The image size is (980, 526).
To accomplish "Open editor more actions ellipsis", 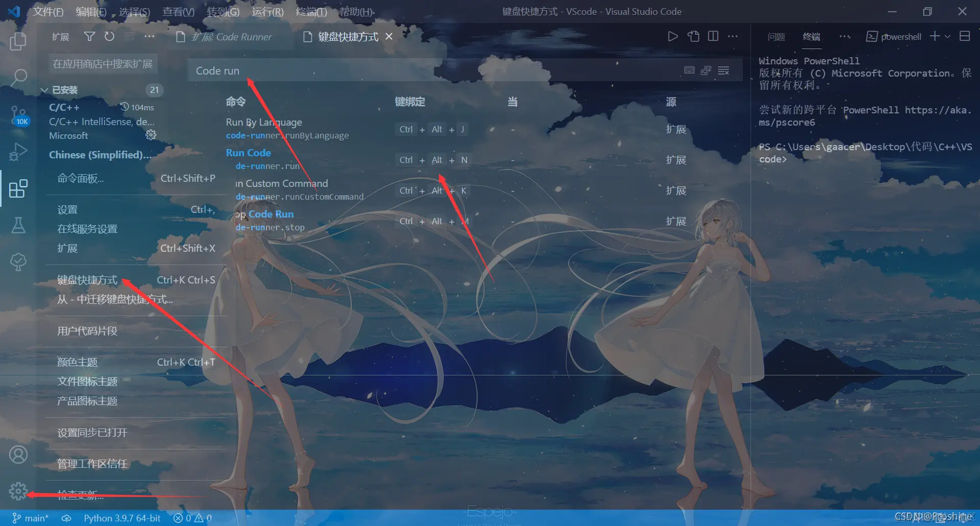I will click(733, 36).
